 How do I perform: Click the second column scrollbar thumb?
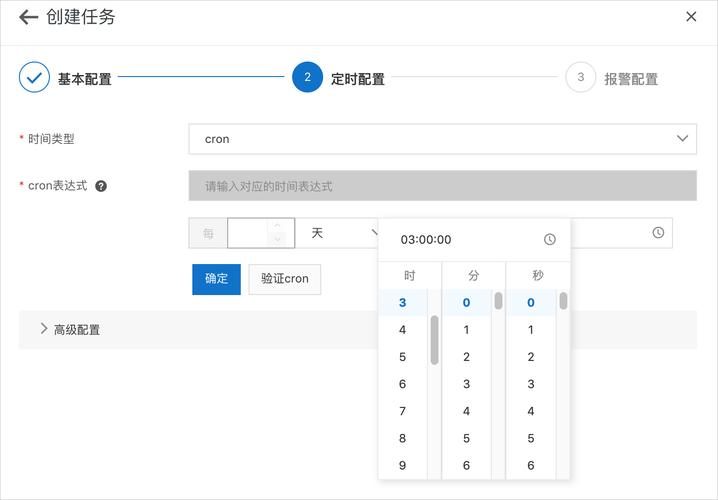pyautogui.click(x=563, y=301)
